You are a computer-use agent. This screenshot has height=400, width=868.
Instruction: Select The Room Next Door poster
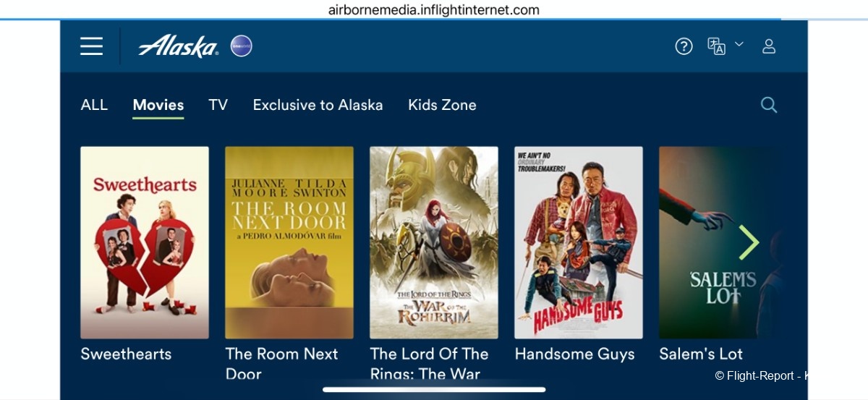coord(289,242)
